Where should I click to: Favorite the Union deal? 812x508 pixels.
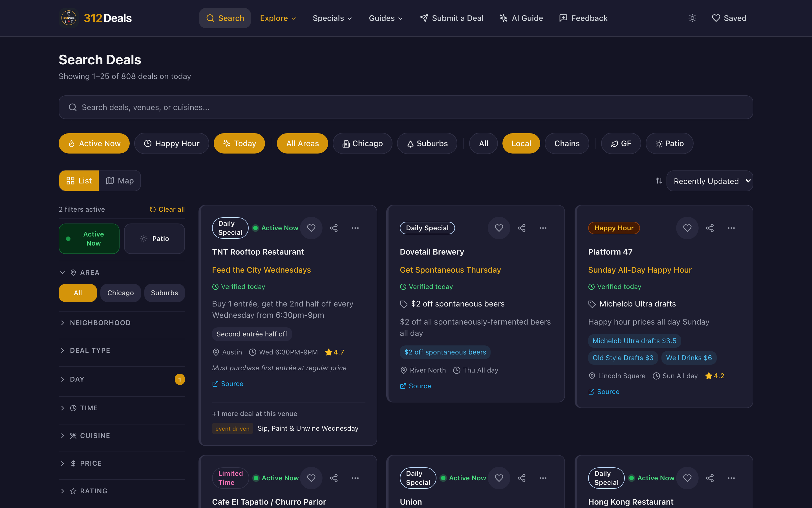(499, 478)
